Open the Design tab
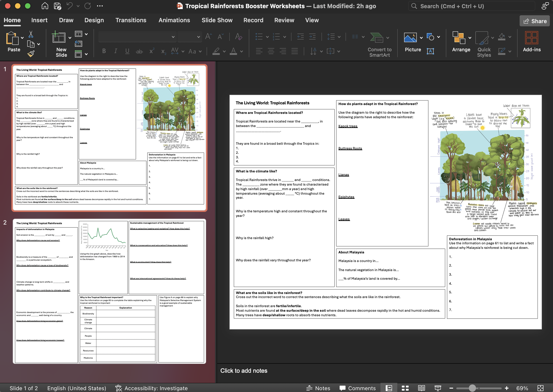This screenshot has width=553, height=392. pyautogui.click(x=94, y=20)
